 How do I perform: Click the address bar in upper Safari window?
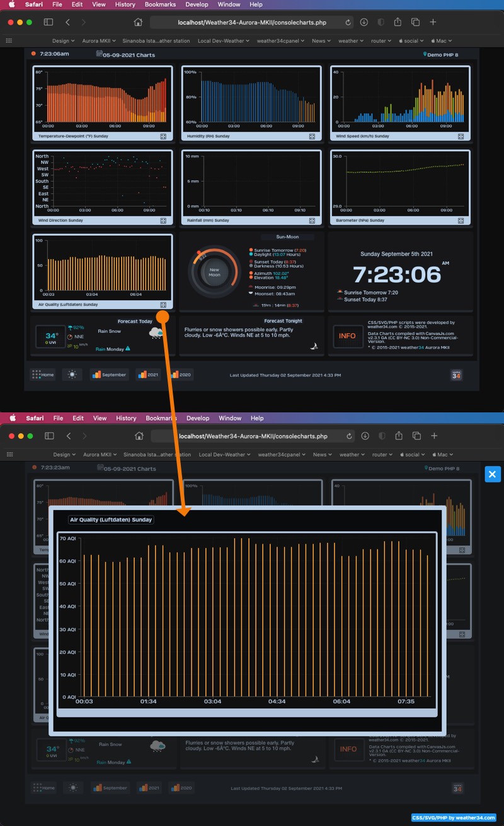[x=251, y=22]
